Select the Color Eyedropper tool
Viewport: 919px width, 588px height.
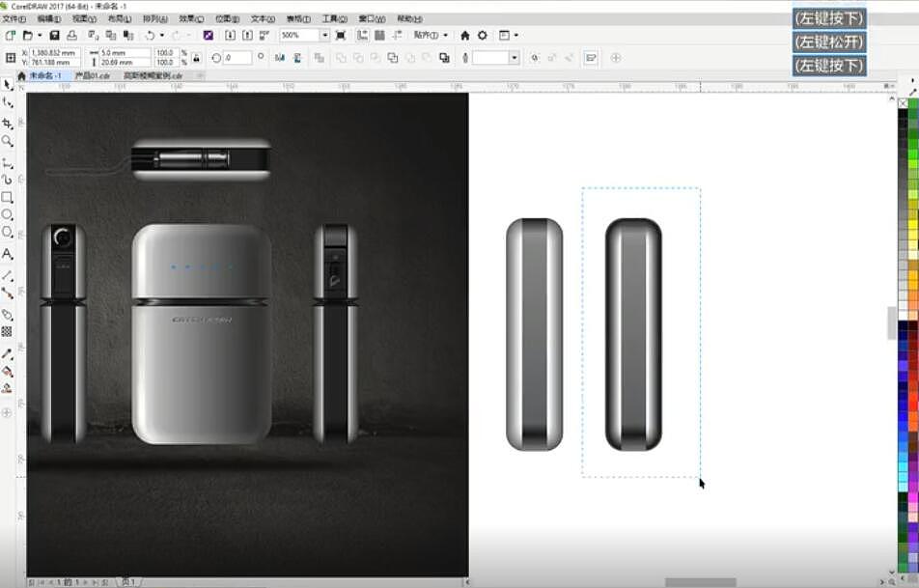(x=8, y=353)
